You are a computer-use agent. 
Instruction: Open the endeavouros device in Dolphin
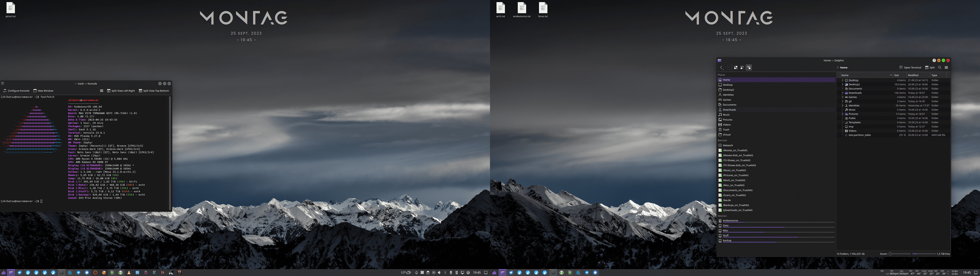(x=776, y=220)
